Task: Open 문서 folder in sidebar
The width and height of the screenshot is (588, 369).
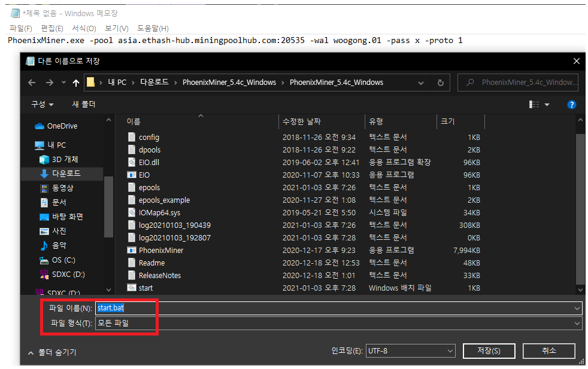Action: (53, 202)
